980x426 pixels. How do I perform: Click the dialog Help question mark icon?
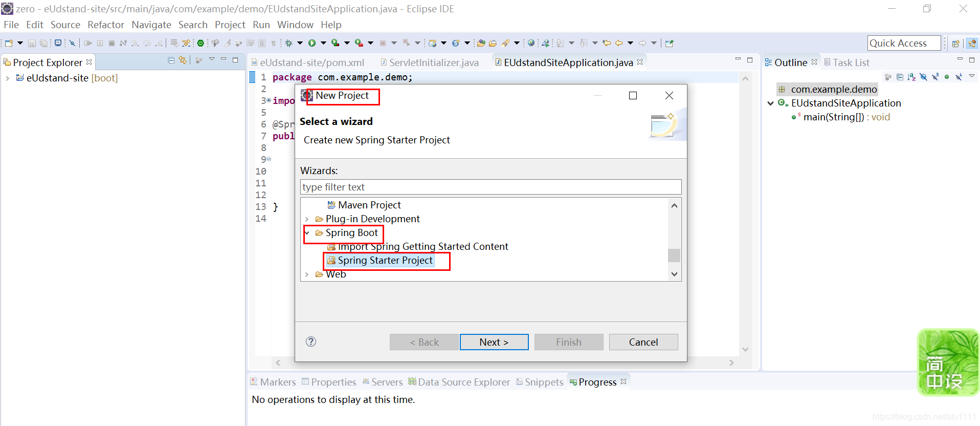pos(311,342)
